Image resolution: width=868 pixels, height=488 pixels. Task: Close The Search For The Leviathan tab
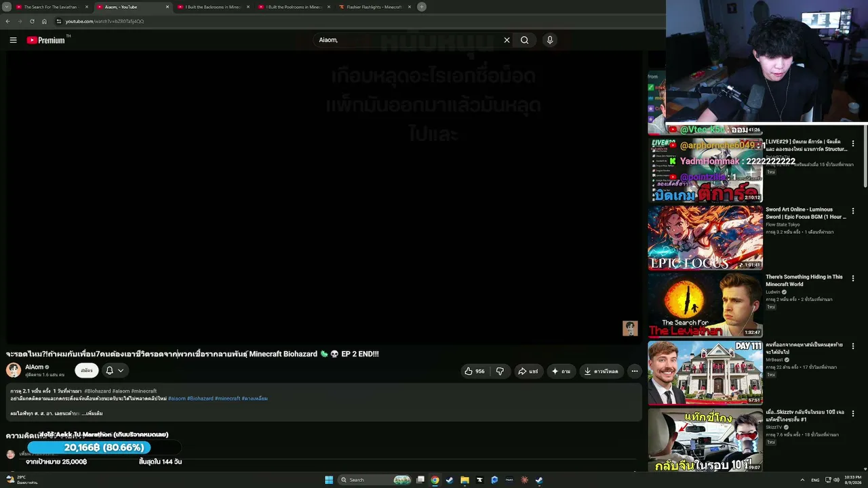click(x=87, y=7)
